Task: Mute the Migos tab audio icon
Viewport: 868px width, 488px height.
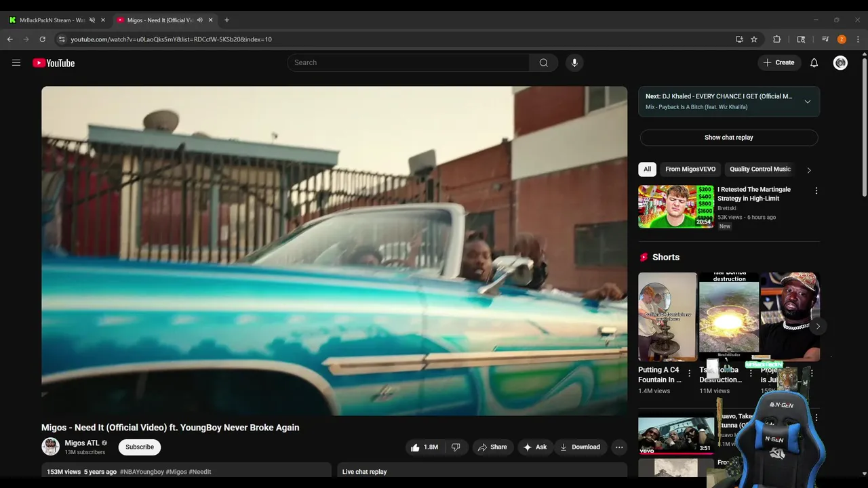Action: (x=199, y=20)
